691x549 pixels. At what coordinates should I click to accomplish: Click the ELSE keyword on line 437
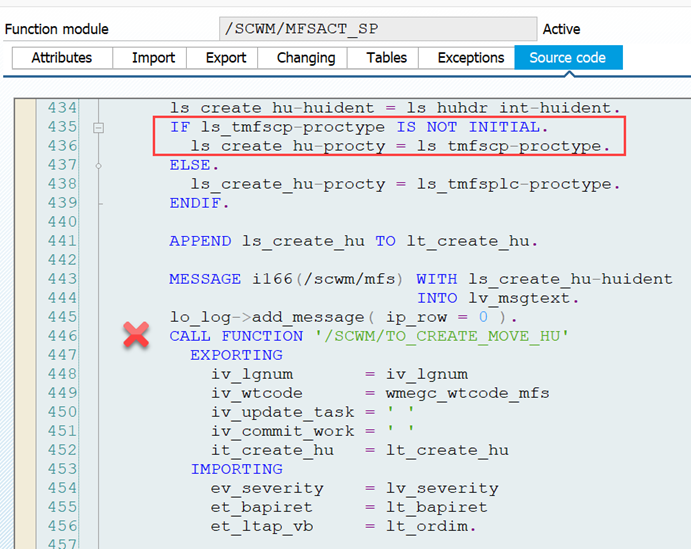click(189, 165)
